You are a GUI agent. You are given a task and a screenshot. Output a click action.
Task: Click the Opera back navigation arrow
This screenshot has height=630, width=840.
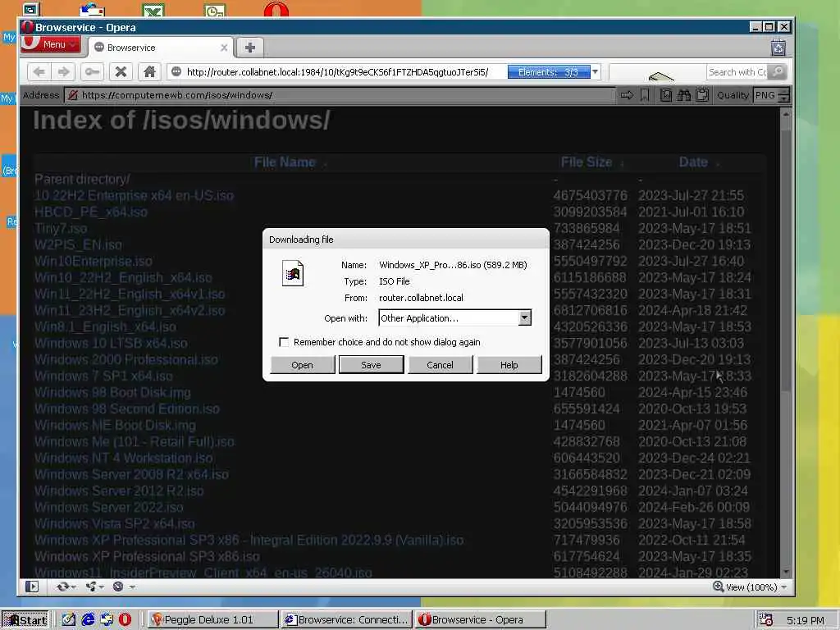39,72
